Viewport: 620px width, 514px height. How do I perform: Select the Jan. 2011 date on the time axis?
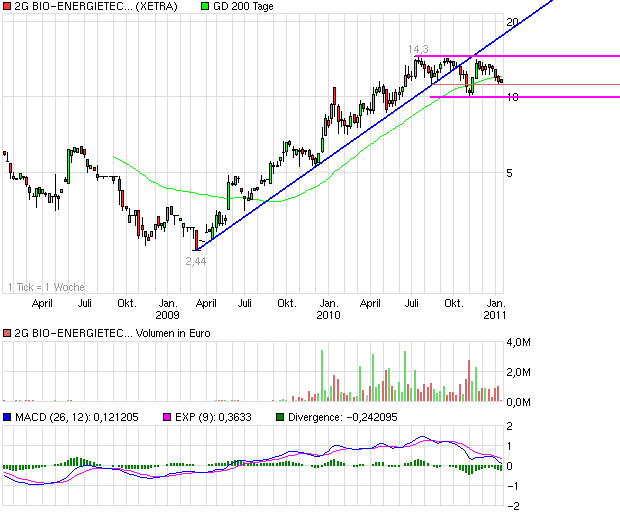495,307
